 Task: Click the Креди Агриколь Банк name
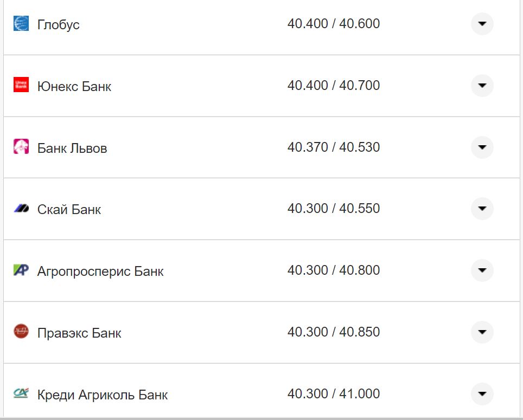[103, 395]
